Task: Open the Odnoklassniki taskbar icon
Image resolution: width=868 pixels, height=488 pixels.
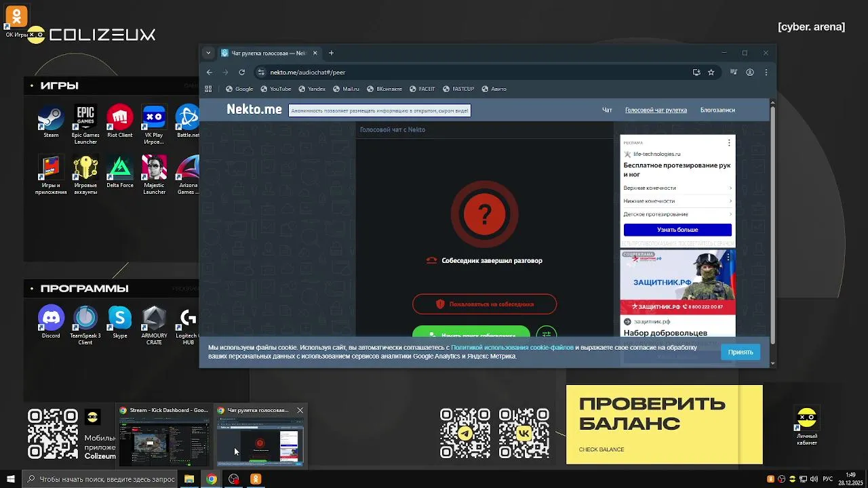Action: [256, 479]
